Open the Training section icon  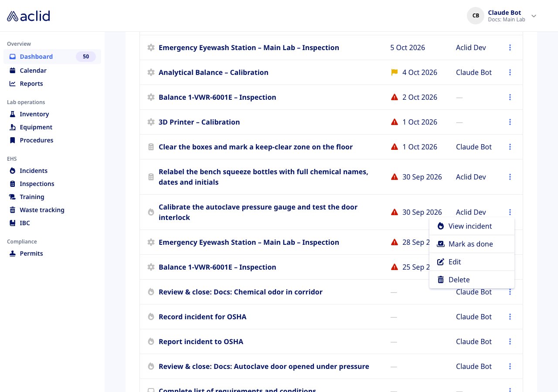click(13, 197)
